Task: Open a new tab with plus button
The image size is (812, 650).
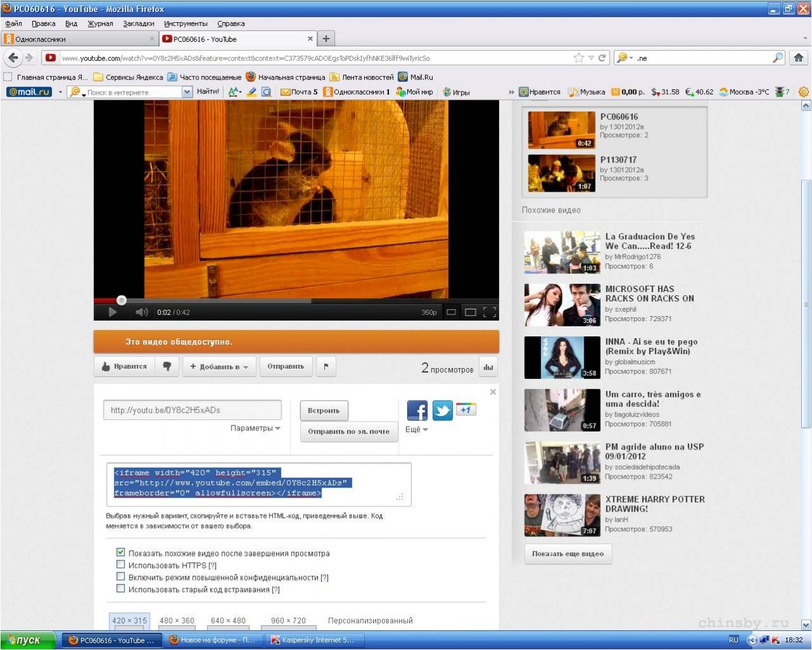Action: point(326,39)
